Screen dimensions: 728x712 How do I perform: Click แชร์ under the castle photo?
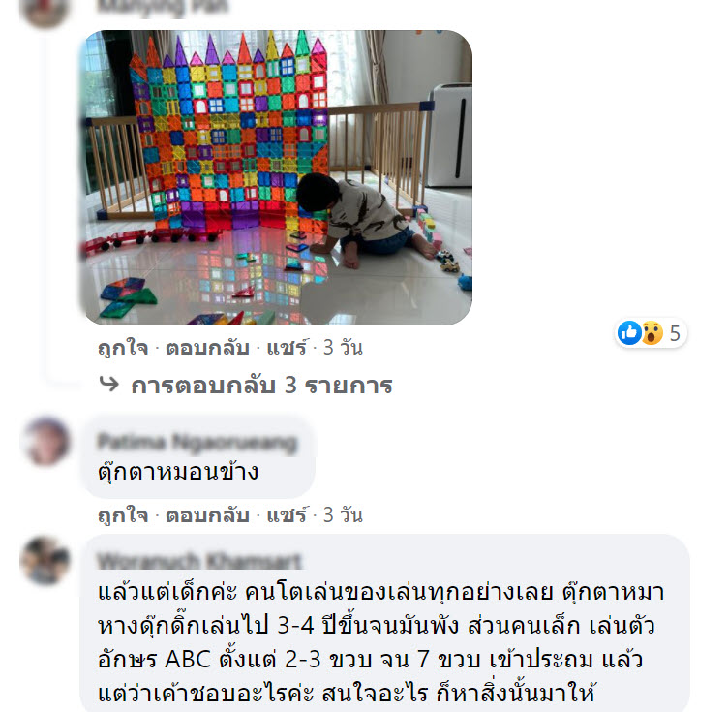(287, 348)
